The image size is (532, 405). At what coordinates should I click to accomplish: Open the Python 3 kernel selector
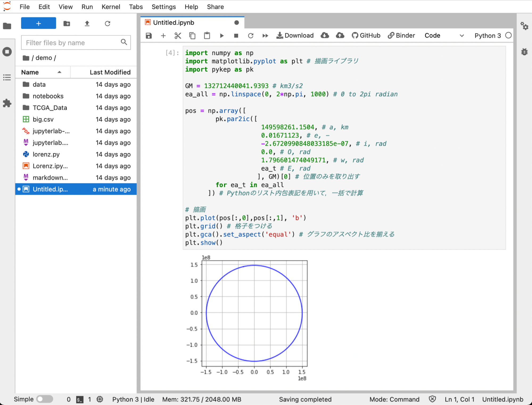pyautogui.click(x=488, y=35)
